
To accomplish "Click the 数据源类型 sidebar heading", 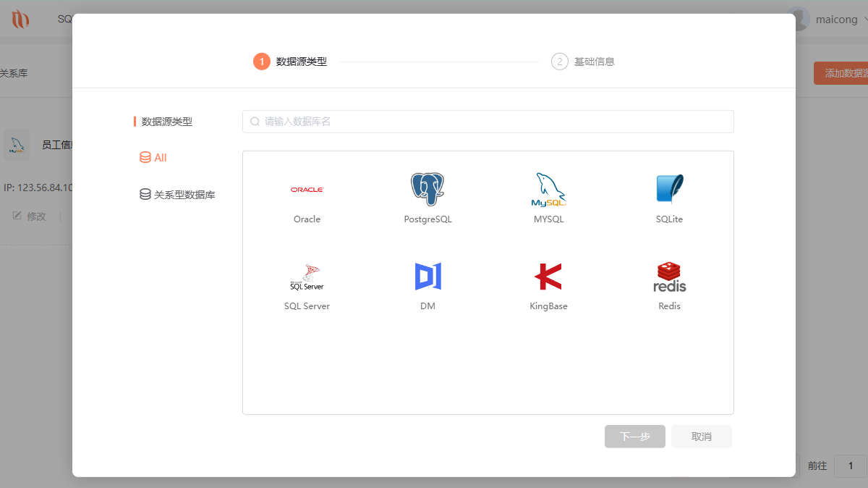I will tap(167, 122).
